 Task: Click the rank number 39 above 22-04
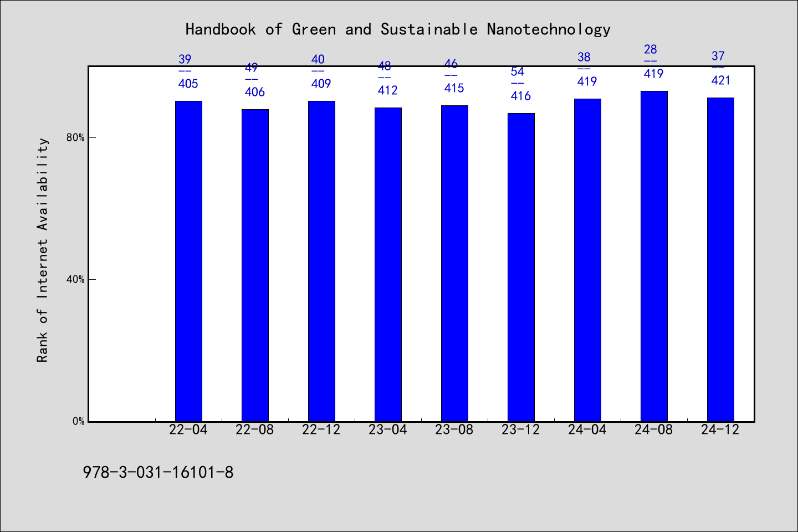point(185,59)
